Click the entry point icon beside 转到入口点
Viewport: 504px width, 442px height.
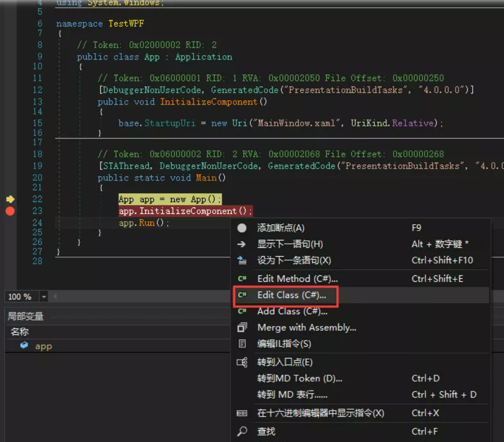[x=242, y=362]
